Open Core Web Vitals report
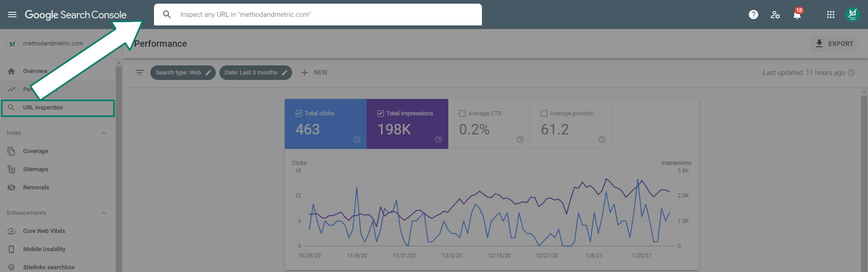Screen dimensions: 868x272 [x=58, y=231]
